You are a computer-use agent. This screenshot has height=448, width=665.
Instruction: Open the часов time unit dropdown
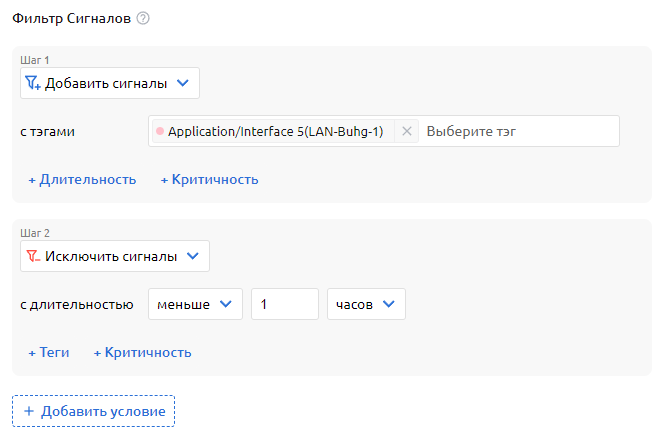366,304
